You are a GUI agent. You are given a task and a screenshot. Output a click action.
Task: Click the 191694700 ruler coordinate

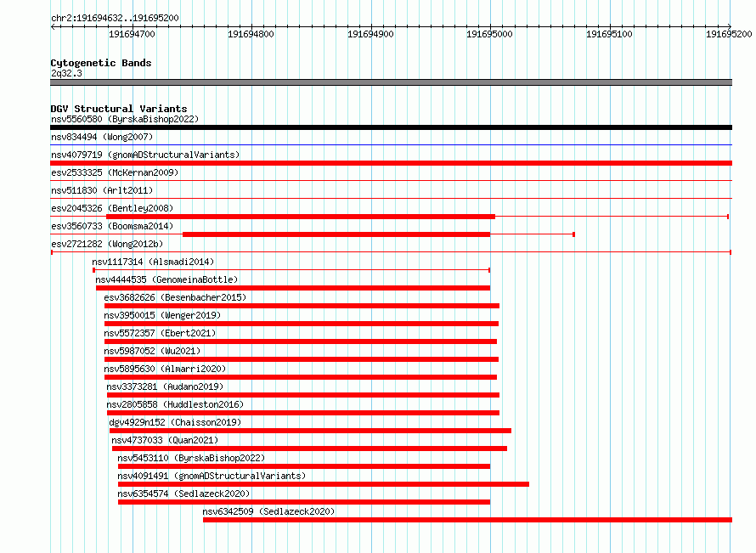[x=132, y=34]
